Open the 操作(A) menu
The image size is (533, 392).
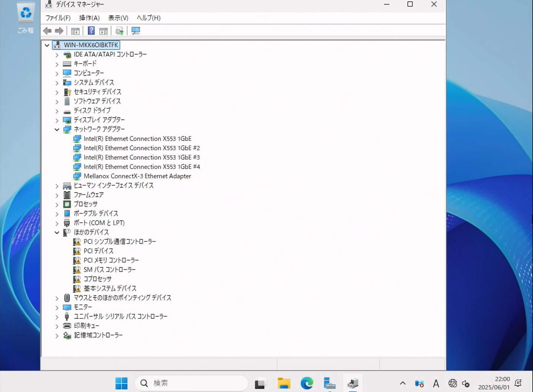coord(89,18)
